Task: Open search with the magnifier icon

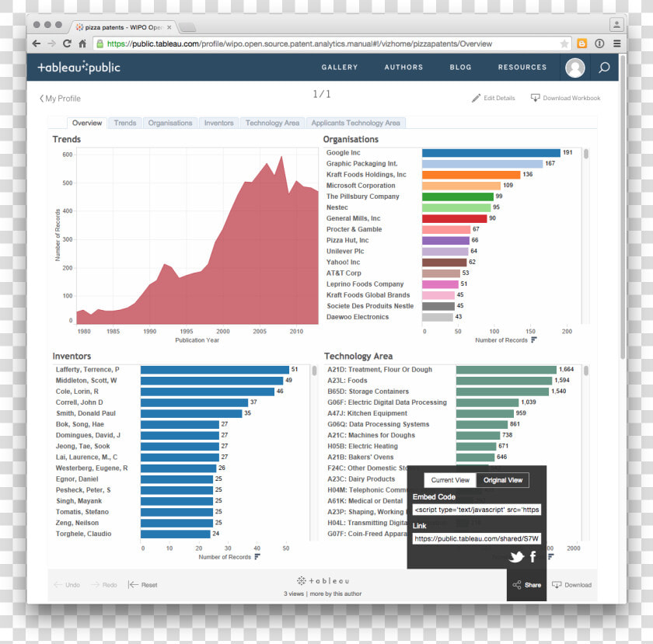Action: [604, 68]
